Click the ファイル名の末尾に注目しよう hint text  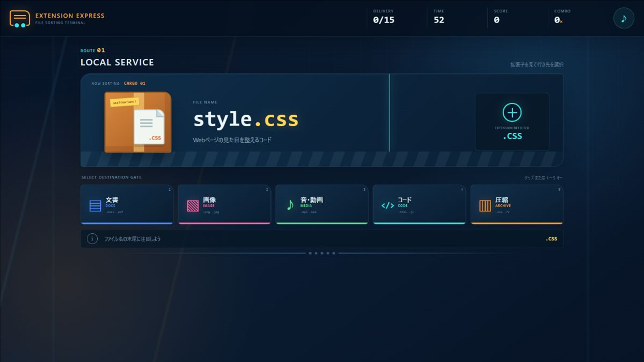pyautogui.click(x=133, y=239)
